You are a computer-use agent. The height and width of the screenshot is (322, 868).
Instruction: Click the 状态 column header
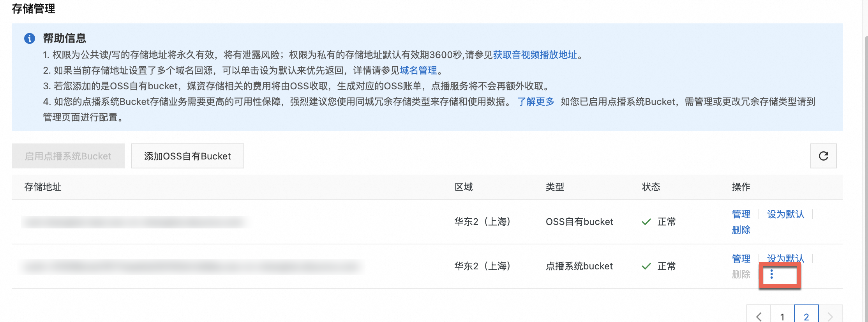[x=651, y=187]
